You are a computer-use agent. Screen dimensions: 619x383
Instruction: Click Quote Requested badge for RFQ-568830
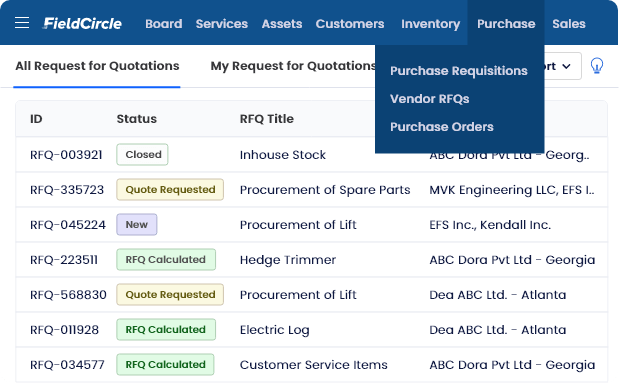click(x=170, y=295)
